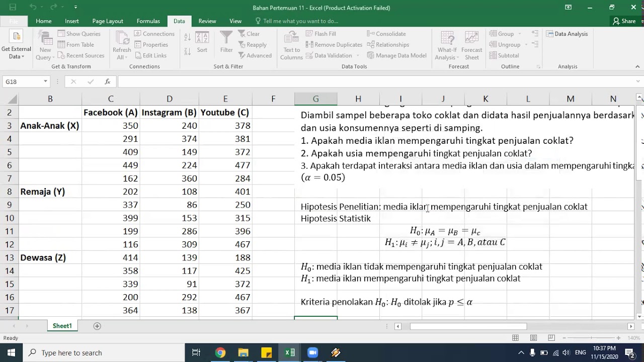
Task: Open Get External Data menu
Action: 16,45
